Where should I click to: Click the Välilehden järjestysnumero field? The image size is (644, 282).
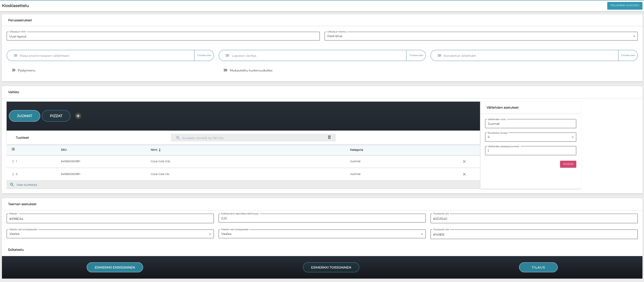(531, 151)
